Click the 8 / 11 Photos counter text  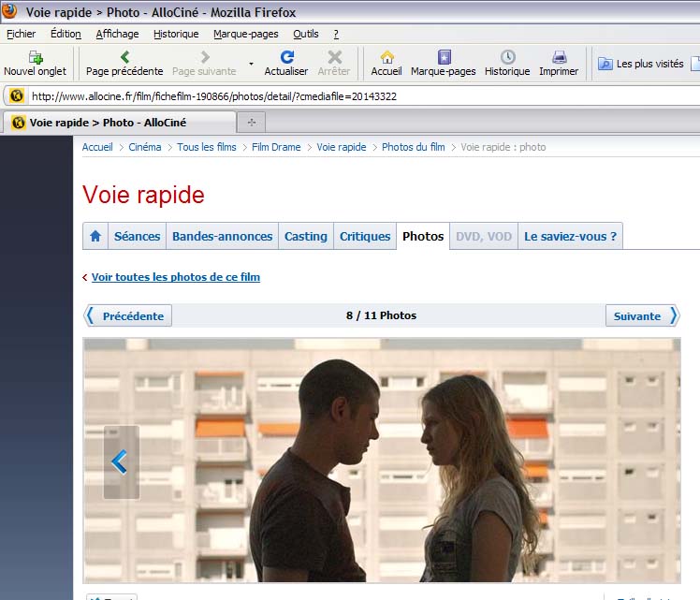[381, 315]
